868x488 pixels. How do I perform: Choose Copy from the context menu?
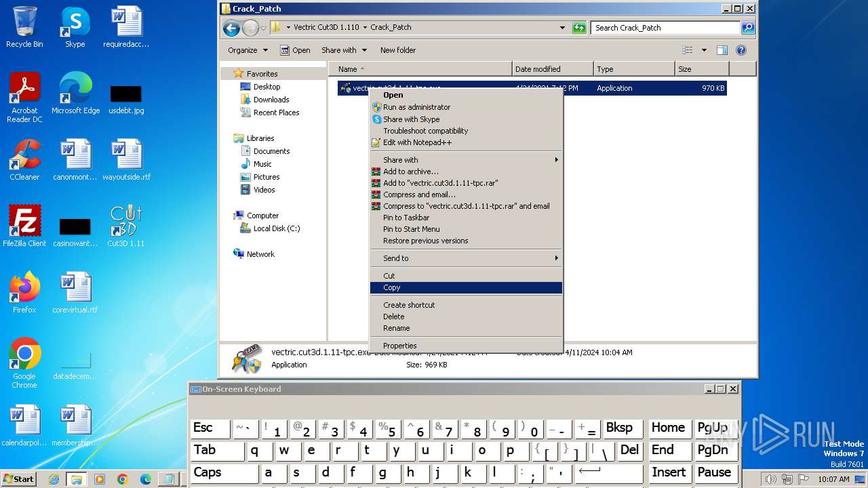466,287
